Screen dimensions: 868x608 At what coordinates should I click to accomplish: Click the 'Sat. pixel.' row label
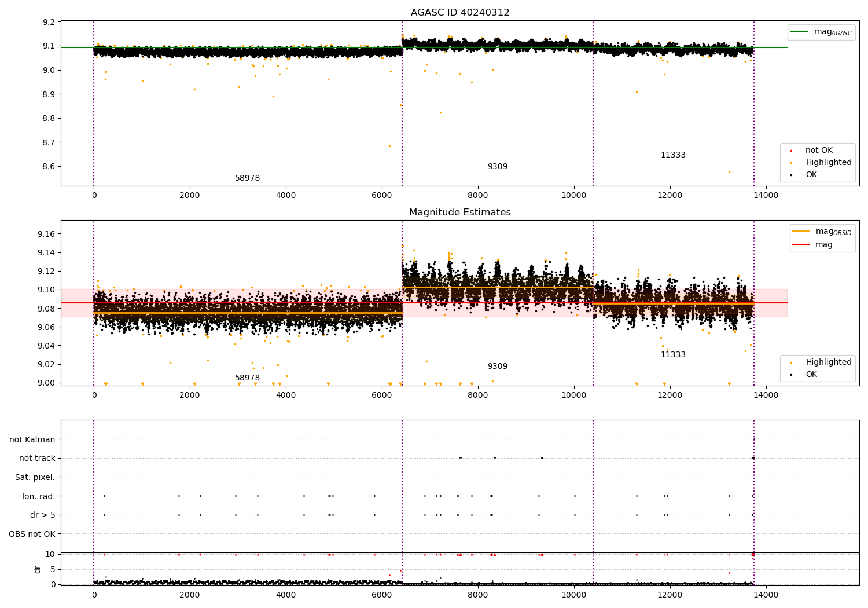point(35,478)
